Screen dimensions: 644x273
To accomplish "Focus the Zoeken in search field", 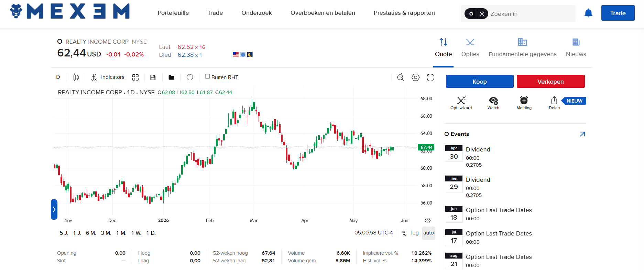I will tap(531, 14).
